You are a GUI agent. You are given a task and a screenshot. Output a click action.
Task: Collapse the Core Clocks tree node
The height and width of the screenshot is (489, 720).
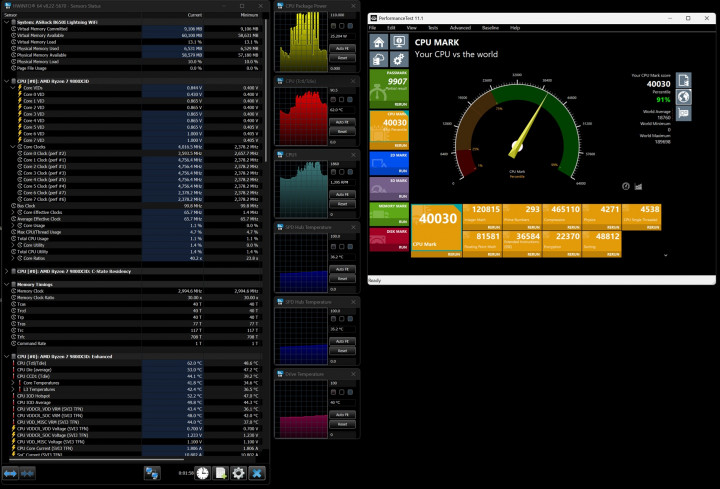[13, 147]
